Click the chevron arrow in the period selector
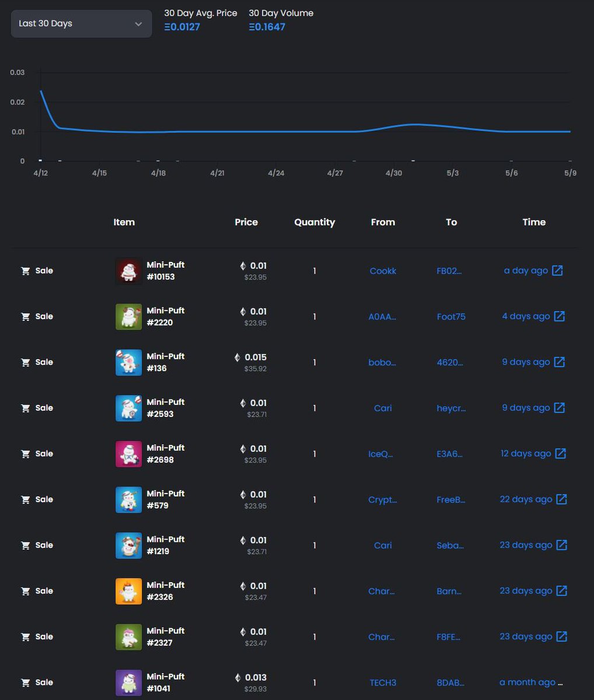594x700 pixels. click(x=138, y=24)
